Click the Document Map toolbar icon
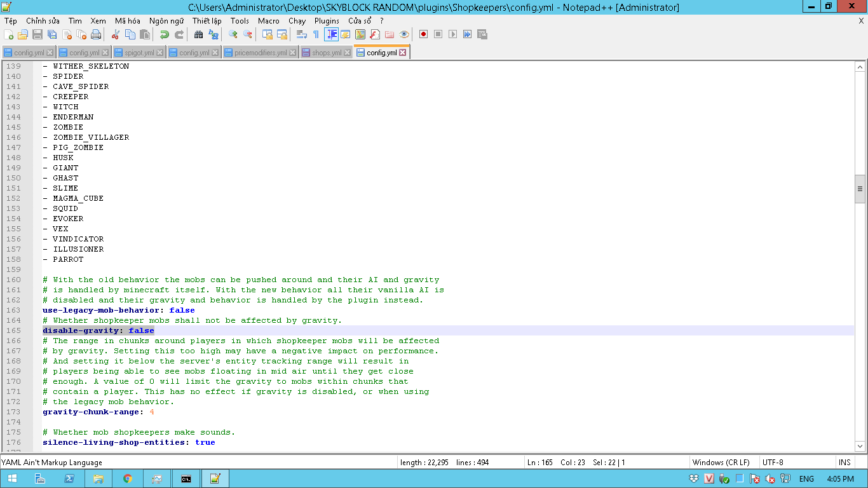 coord(360,34)
